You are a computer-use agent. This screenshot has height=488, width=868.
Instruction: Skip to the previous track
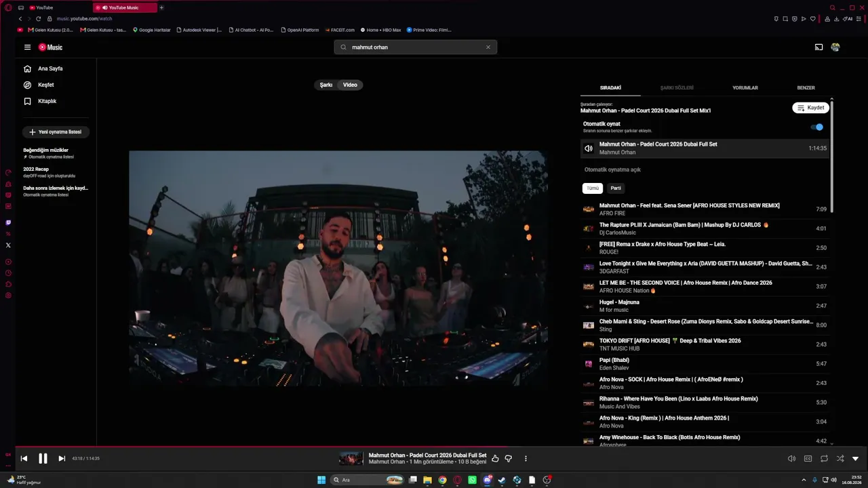tap(24, 459)
